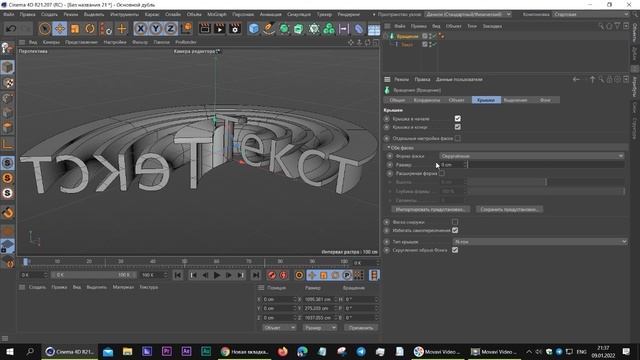Go to the end of animation

[256, 275]
